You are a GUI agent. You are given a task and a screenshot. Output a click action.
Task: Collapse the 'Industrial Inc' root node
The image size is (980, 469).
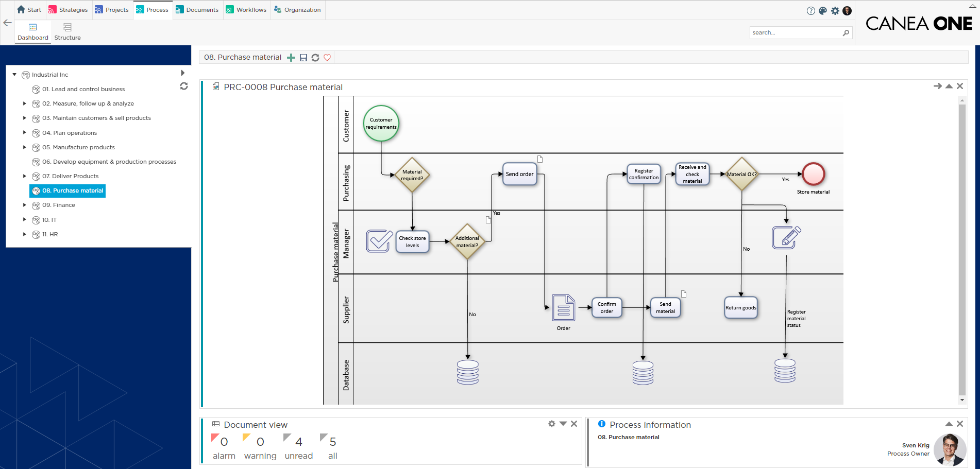pyautogui.click(x=14, y=74)
